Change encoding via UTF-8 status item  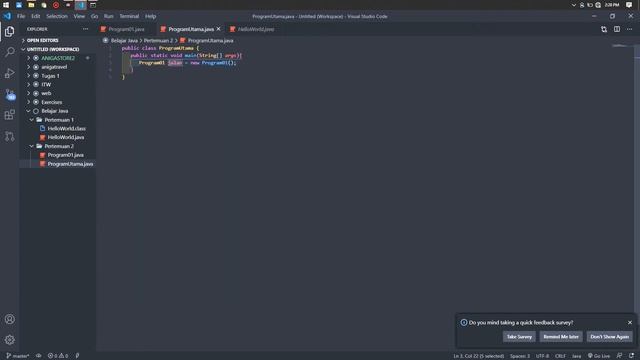pyautogui.click(x=542, y=356)
